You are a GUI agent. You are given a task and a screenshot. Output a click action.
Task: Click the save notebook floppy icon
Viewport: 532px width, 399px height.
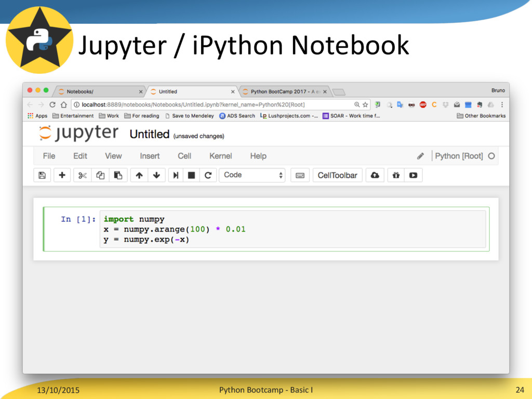point(42,175)
